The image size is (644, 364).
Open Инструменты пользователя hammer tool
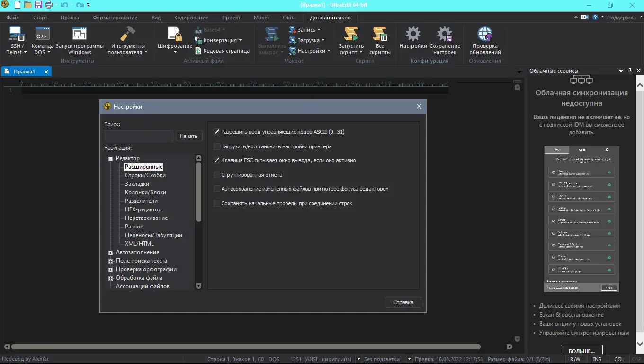coord(128,41)
